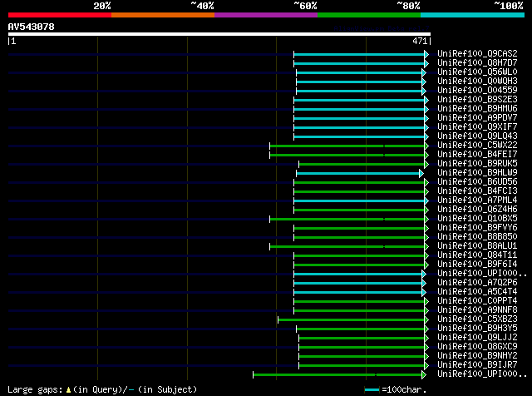Open hit UniRef100_Q8H7D7

(x=477, y=62)
